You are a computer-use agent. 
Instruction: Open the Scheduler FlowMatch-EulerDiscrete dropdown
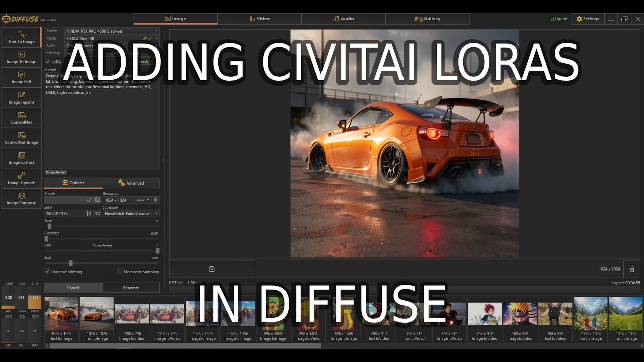(x=131, y=213)
